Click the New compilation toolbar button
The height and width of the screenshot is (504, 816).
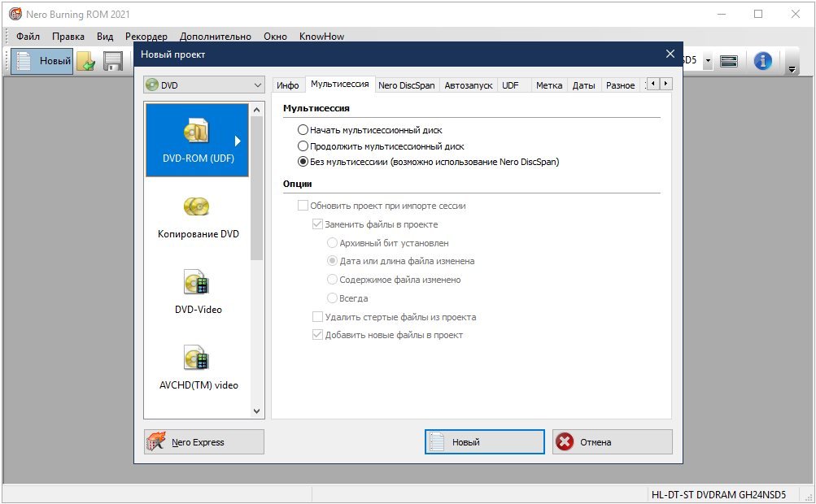[42, 61]
